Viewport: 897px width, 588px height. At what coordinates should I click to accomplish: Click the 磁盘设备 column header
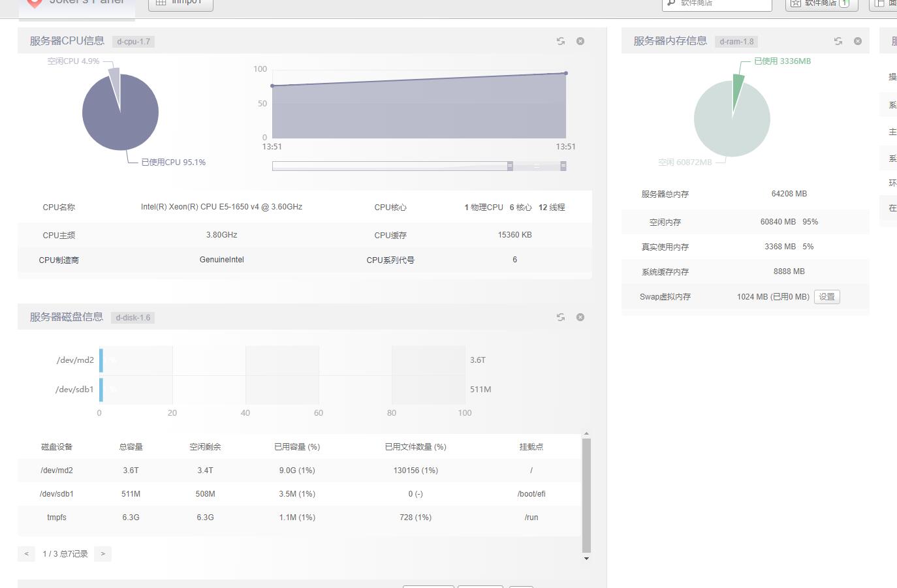(x=57, y=447)
